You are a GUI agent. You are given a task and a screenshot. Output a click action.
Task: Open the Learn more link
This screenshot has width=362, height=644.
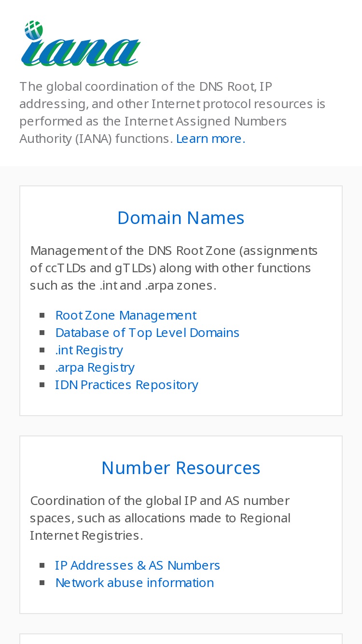(x=210, y=139)
